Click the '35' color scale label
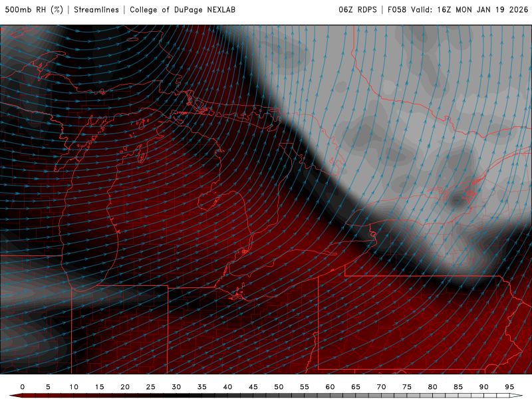This screenshot has width=532, height=399. coord(202,387)
